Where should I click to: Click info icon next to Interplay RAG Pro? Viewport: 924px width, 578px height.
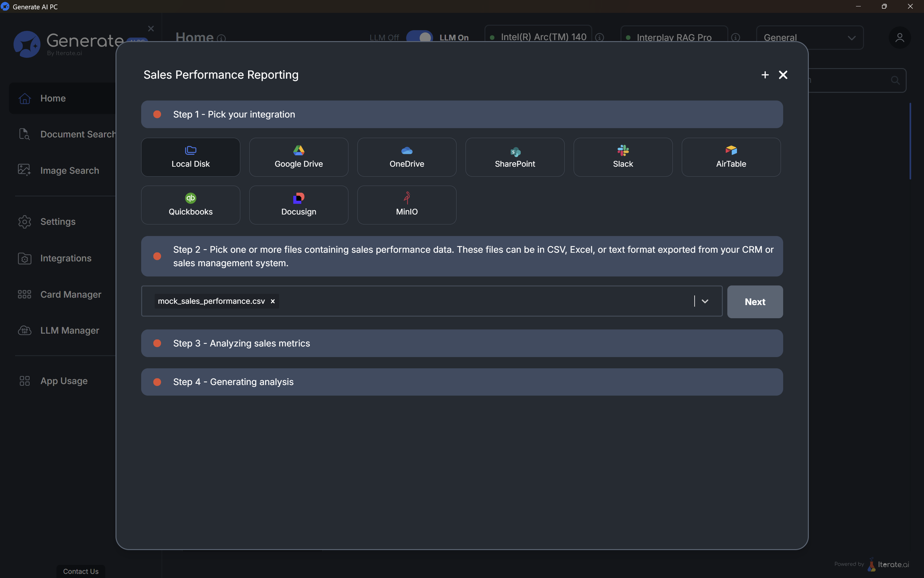(x=736, y=38)
